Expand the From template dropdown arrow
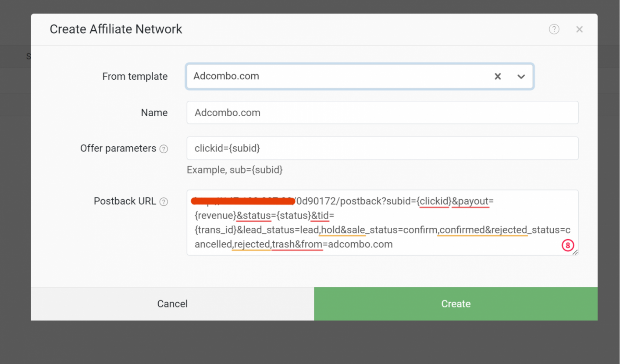Image resolution: width=620 pixels, height=364 pixels. pyautogui.click(x=521, y=76)
